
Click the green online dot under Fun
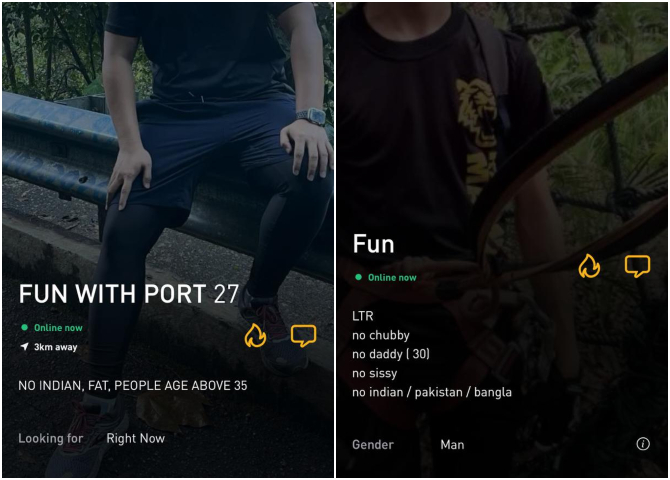359,277
